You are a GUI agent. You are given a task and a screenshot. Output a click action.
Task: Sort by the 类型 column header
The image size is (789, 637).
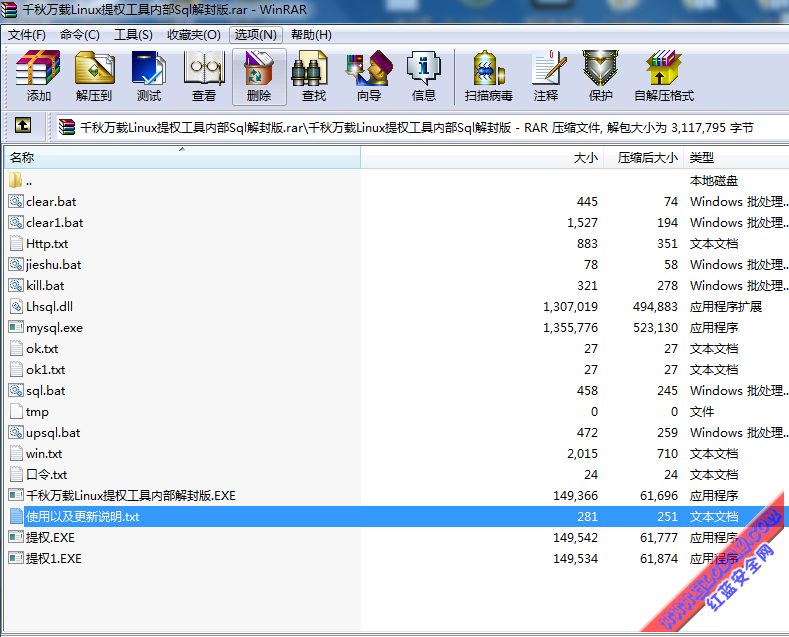pyautogui.click(x=736, y=157)
